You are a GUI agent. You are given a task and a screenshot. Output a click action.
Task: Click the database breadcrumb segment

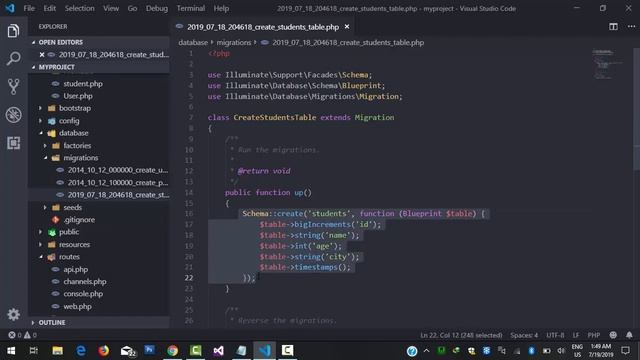click(193, 42)
